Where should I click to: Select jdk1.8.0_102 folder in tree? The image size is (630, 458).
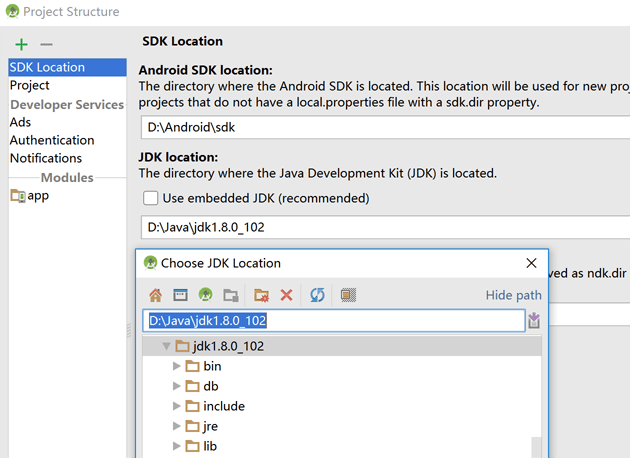pos(342,346)
